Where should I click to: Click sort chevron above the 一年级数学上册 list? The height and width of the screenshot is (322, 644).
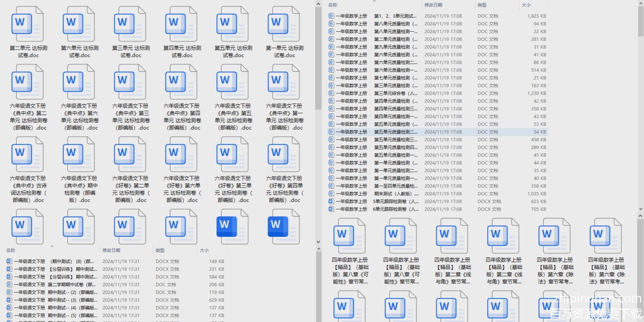tap(374, 2)
